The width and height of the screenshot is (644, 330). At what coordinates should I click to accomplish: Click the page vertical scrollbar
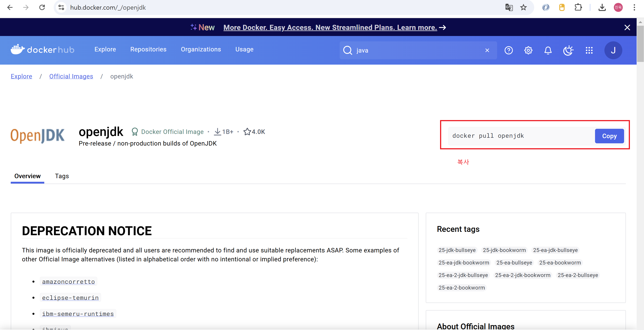pyautogui.click(x=640, y=44)
